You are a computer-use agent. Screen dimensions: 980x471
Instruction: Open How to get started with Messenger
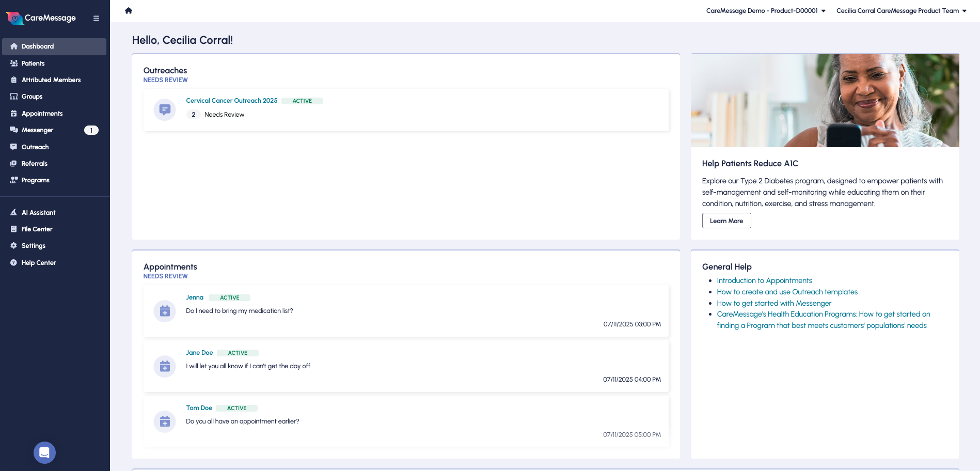773,303
